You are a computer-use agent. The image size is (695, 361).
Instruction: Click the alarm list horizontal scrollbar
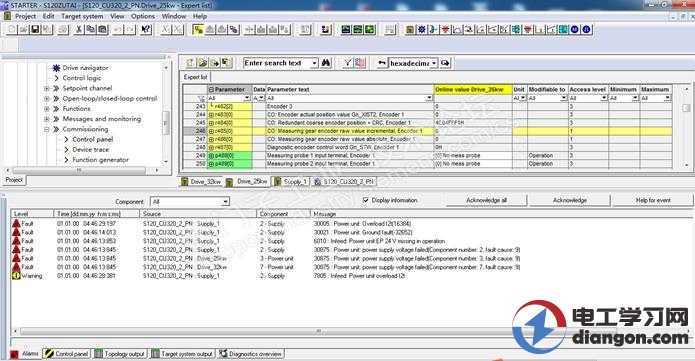coord(318,331)
